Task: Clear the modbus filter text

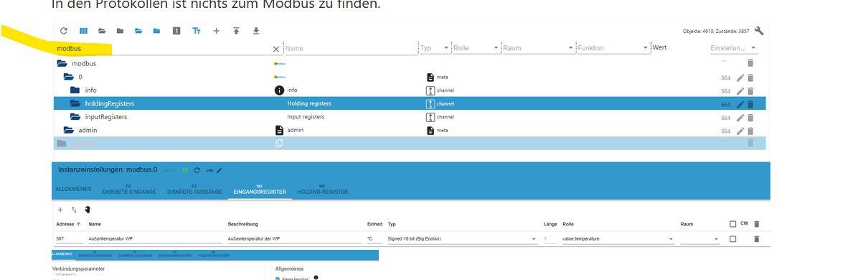Action: click(x=276, y=49)
